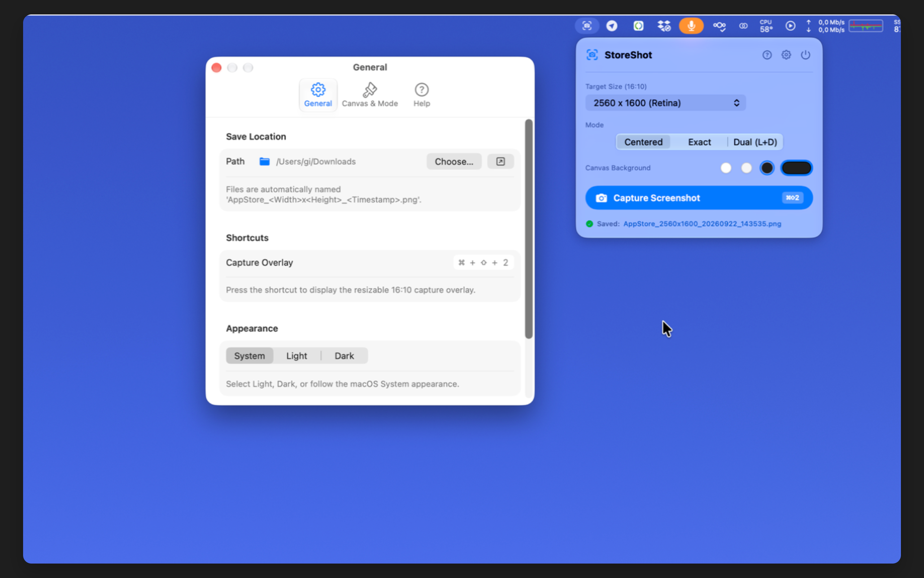Click the CPU temperature menu bar item
The height and width of the screenshot is (578, 924).
click(766, 26)
